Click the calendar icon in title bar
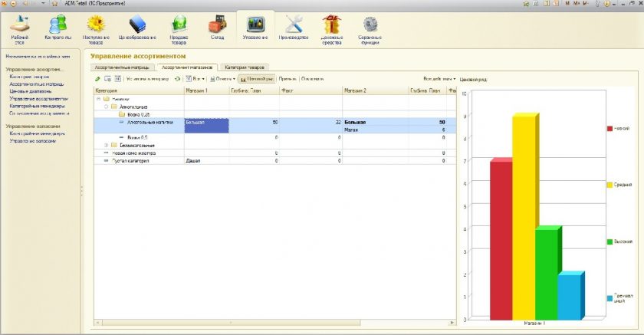This screenshot has height=335, width=644. pyautogui.click(x=554, y=3)
